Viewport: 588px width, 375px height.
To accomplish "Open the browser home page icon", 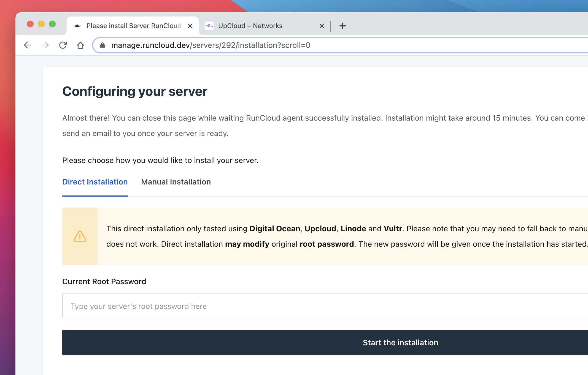I will pyautogui.click(x=80, y=45).
